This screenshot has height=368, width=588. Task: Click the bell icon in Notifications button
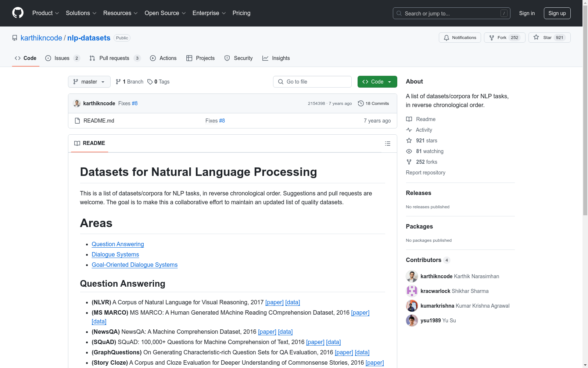click(447, 38)
